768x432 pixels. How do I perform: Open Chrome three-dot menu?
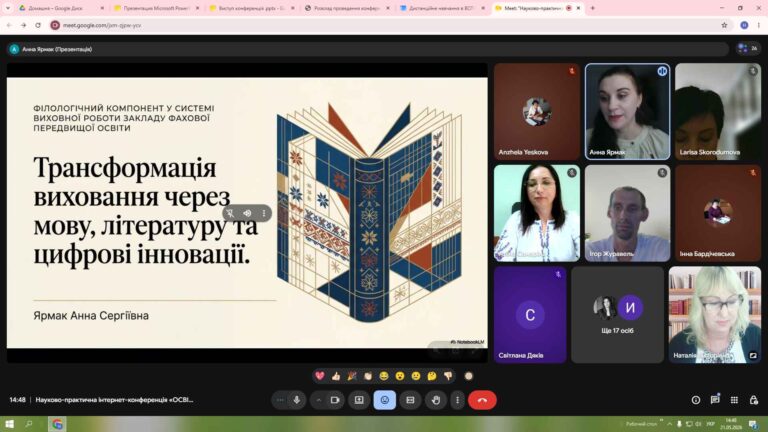[x=758, y=25]
